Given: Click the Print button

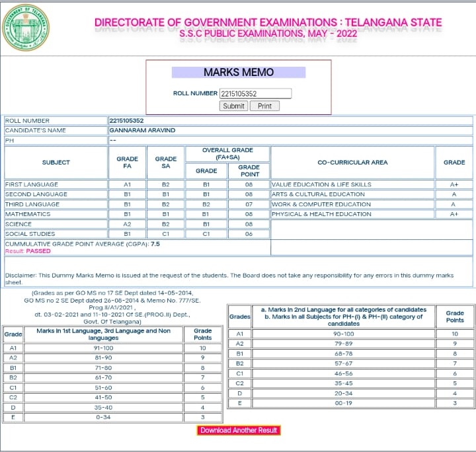Looking at the screenshot, I should (264, 106).
